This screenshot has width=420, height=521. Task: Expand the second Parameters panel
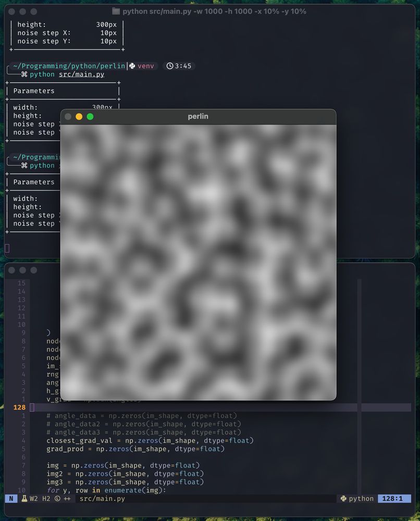coord(34,182)
